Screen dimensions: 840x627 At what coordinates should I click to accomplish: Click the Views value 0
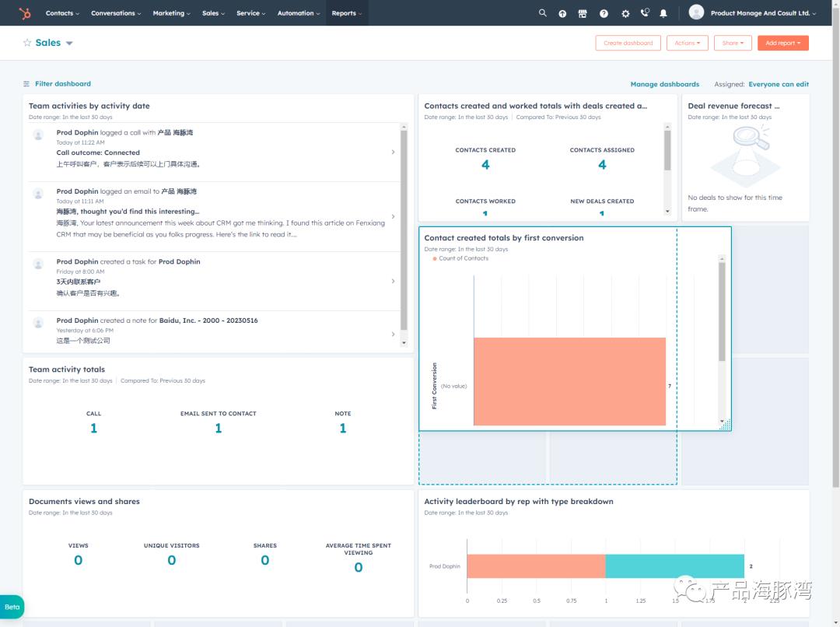coord(79,560)
